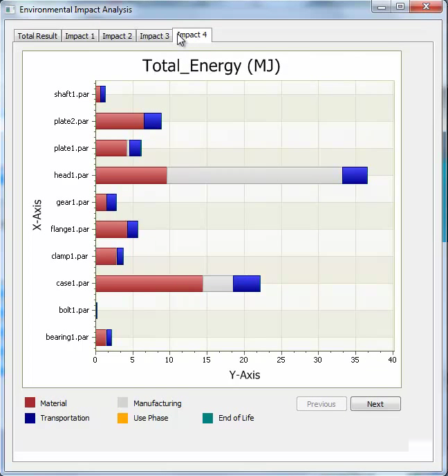The width and height of the screenshot is (448, 476).
Task: Select the Impact 2 tab
Action: tap(118, 36)
